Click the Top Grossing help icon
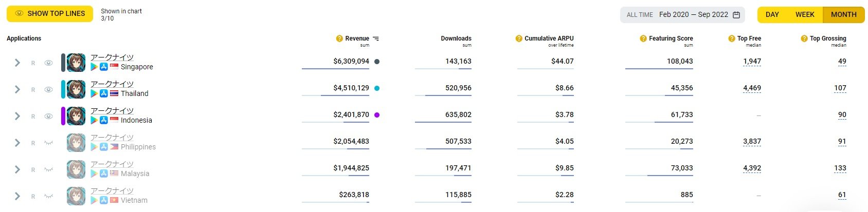The image size is (868, 212). coord(804,38)
